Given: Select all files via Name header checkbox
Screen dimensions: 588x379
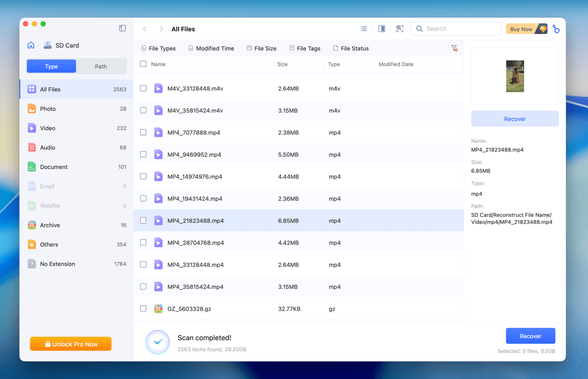Looking at the screenshot, I should click(143, 64).
